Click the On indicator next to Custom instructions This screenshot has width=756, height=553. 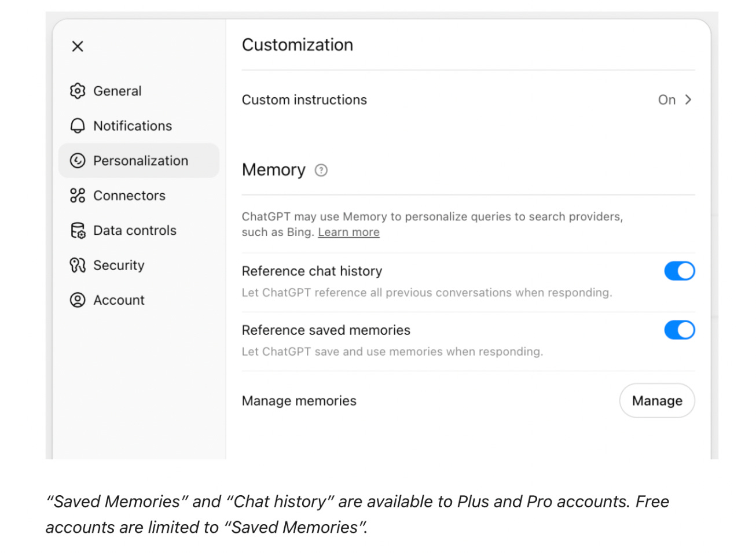pyautogui.click(x=667, y=99)
